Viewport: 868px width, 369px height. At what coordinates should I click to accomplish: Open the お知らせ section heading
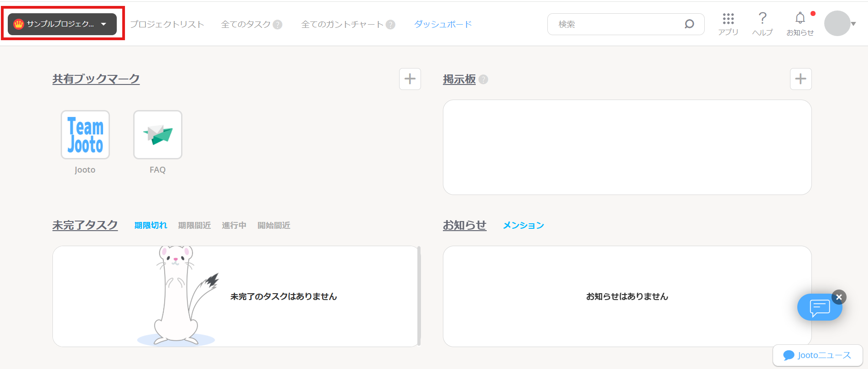[x=464, y=225]
